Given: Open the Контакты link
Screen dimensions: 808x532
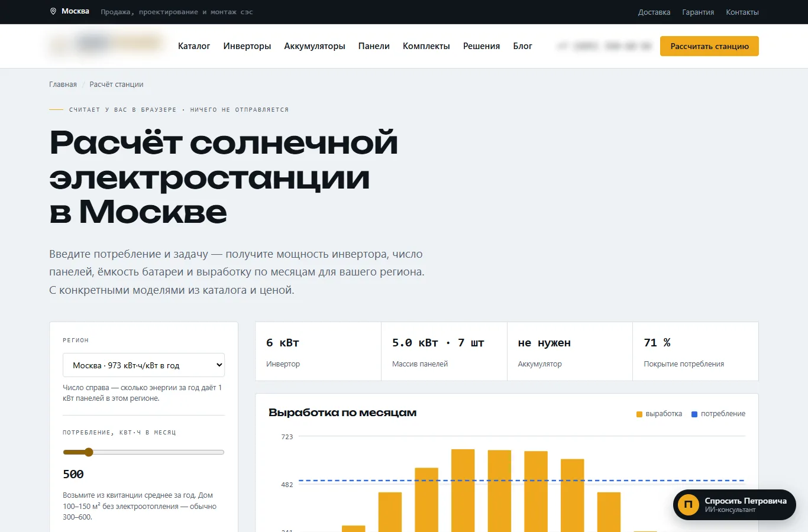Looking at the screenshot, I should pyautogui.click(x=742, y=12).
